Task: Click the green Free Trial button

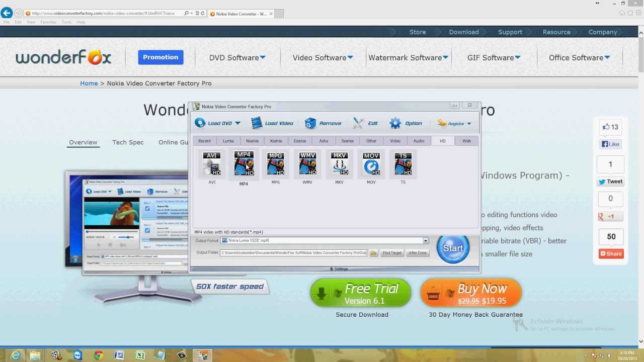Action: [x=361, y=293]
